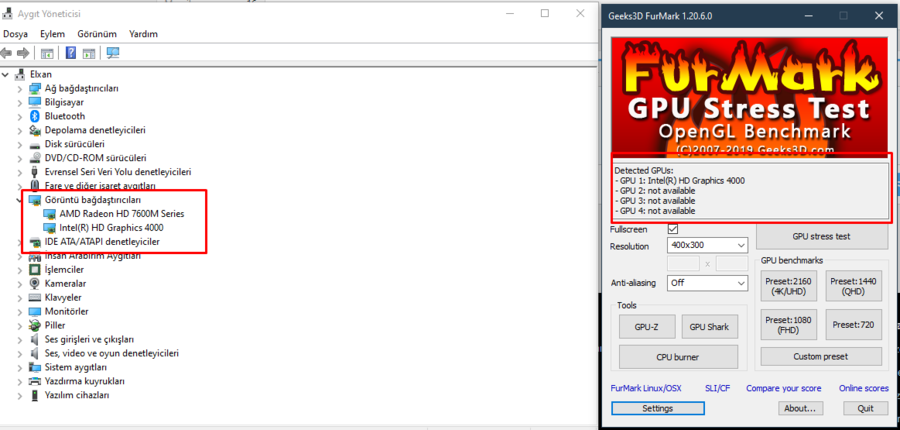Select the Görüntü bağdaştırıcıları display icon

point(36,200)
